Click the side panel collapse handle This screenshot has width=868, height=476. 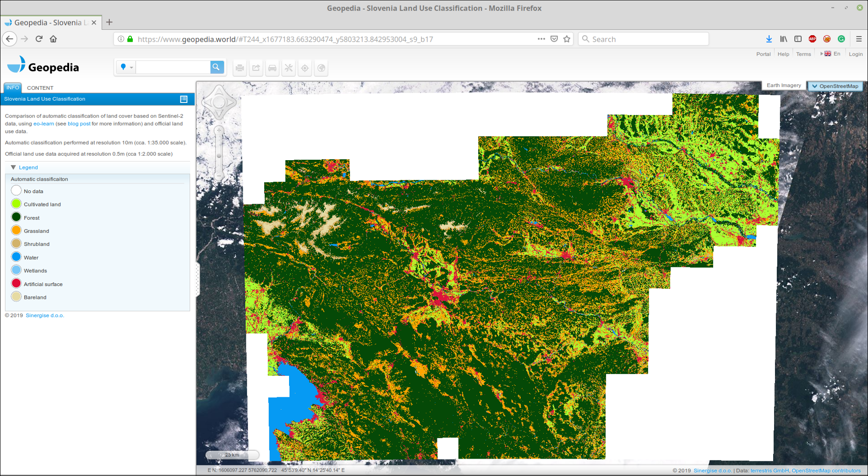(x=198, y=279)
